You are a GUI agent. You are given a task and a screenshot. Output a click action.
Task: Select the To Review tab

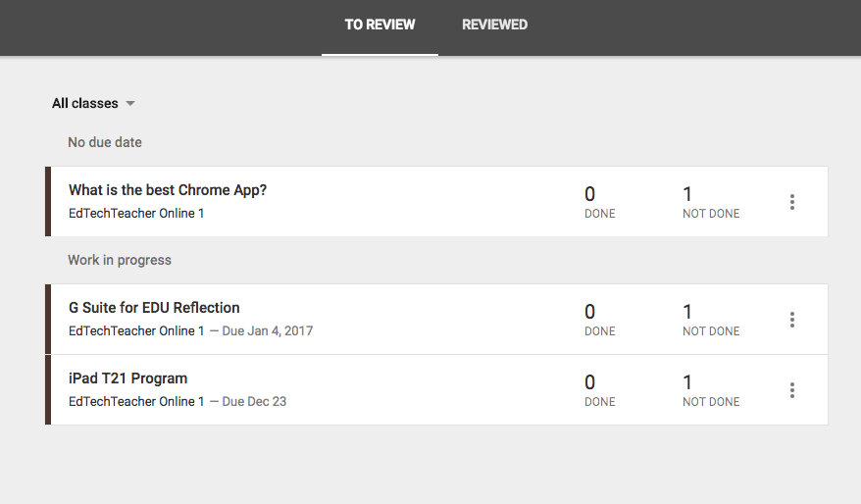380,25
